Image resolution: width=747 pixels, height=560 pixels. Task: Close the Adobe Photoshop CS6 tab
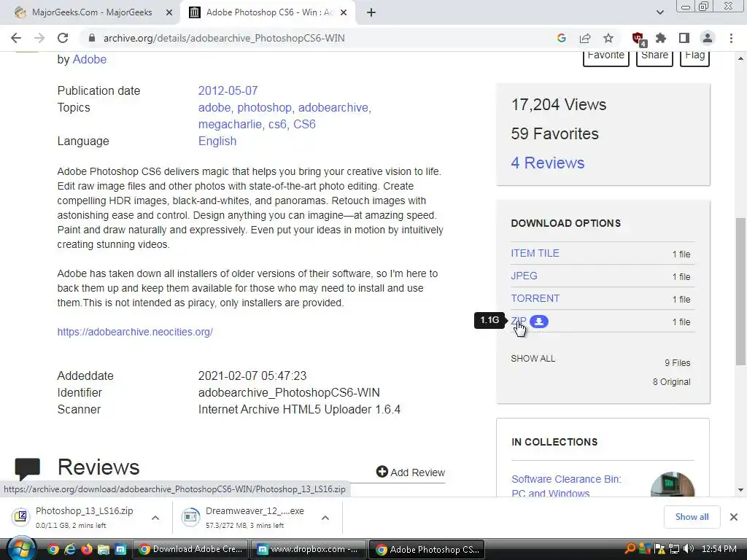[344, 12]
